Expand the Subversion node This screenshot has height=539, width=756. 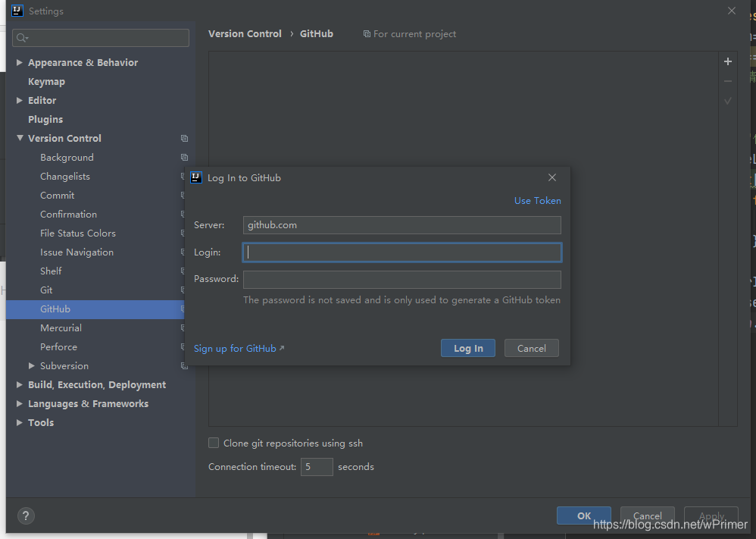[31, 365]
